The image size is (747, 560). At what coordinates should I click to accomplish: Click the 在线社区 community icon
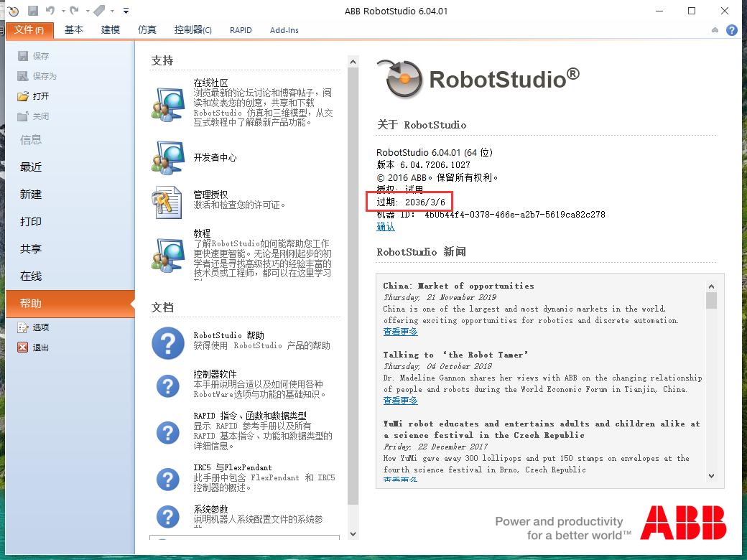pos(167,104)
